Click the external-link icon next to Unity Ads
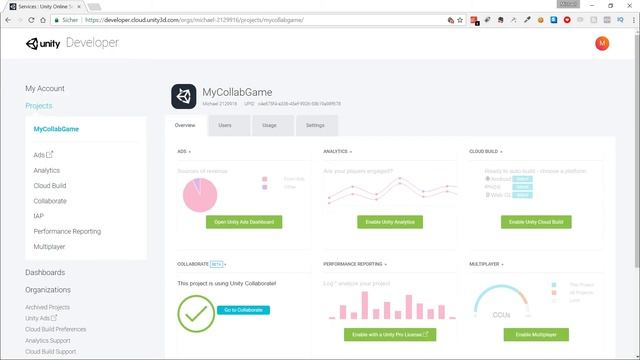The height and width of the screenshot is (360, 640). pos(54,318)
